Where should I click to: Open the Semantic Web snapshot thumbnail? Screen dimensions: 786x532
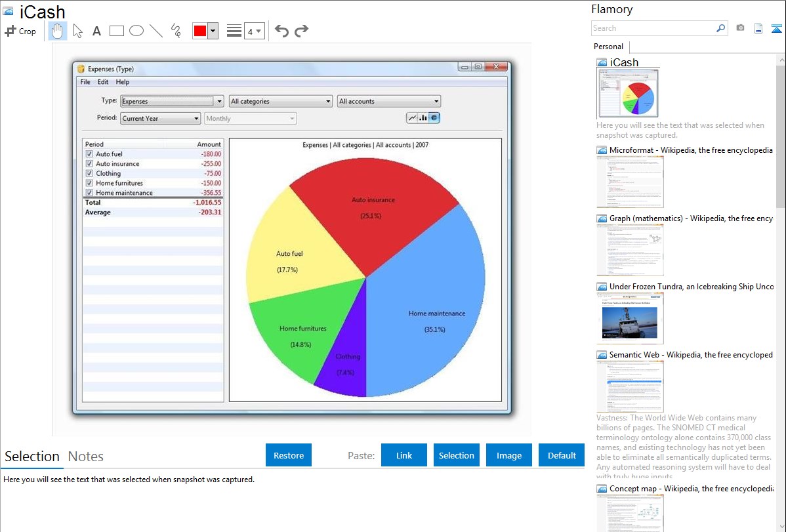tap(630, 386)
